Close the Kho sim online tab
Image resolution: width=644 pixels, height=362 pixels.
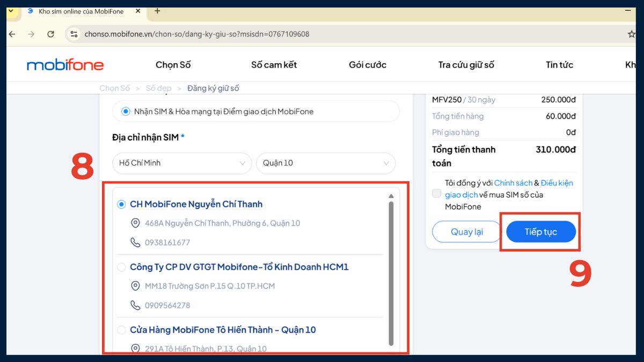pyautogui.click(x=138, y=11)
